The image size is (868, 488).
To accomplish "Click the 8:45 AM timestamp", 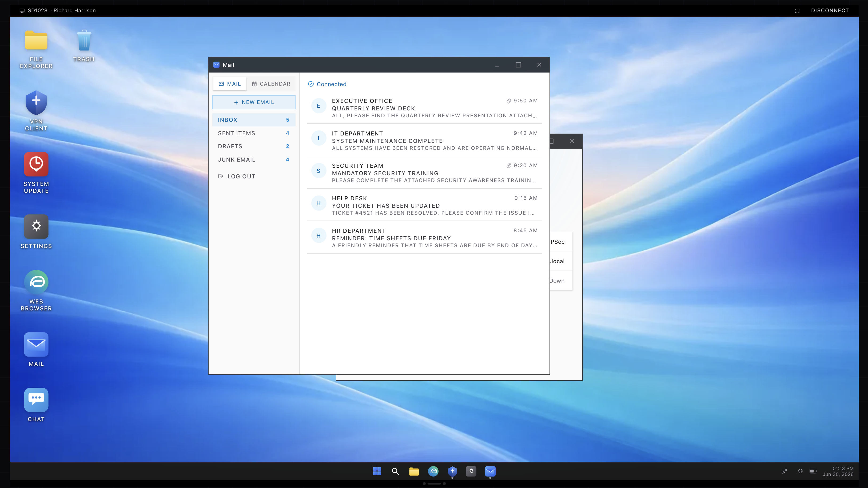I will point(526,230).
